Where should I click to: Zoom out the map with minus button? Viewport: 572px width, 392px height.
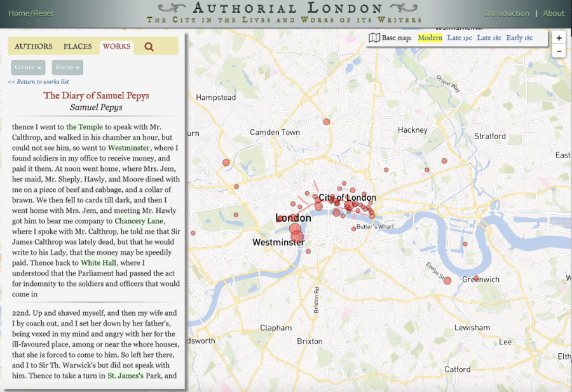point(559,51)
